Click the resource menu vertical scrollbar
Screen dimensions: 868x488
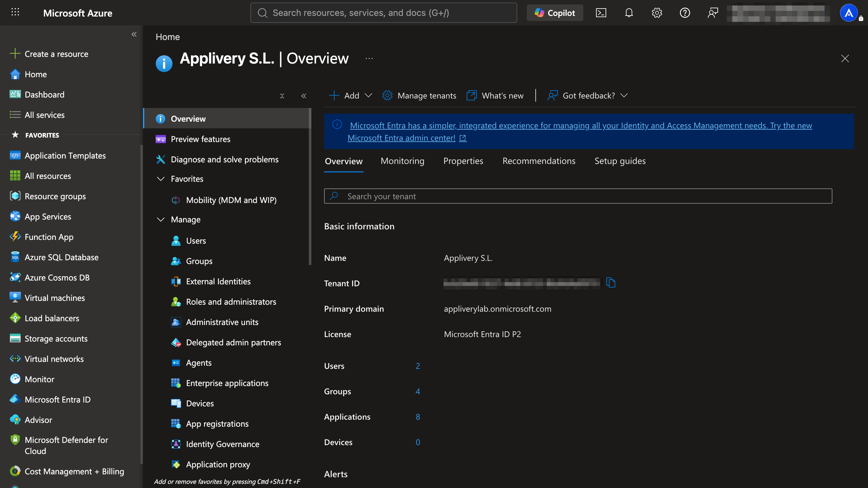pyautogui.click(x=310, y=186)
